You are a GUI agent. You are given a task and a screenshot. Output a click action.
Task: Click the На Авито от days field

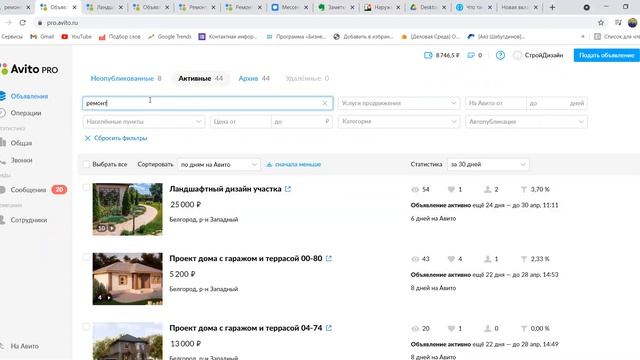(496, 103)
